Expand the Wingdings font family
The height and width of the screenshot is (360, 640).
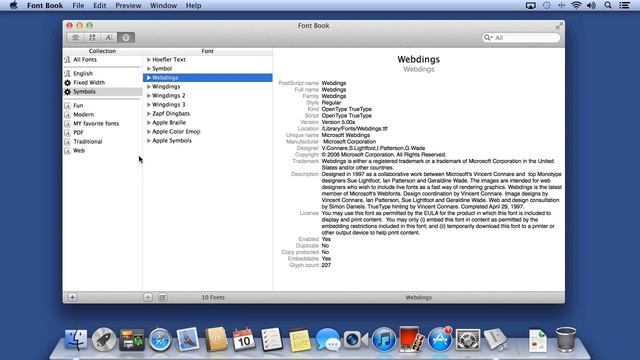[x=149, y=87]
